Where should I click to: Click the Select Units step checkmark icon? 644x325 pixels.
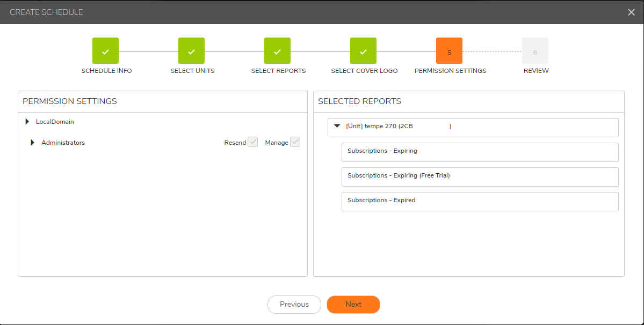[191, 51]
